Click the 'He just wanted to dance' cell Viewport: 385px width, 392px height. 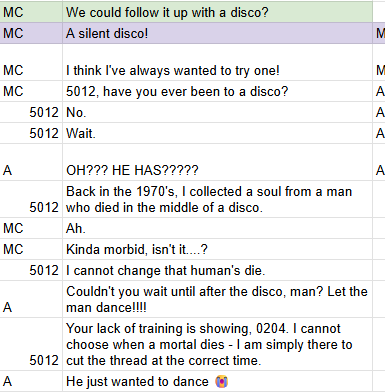coord(217,381)
